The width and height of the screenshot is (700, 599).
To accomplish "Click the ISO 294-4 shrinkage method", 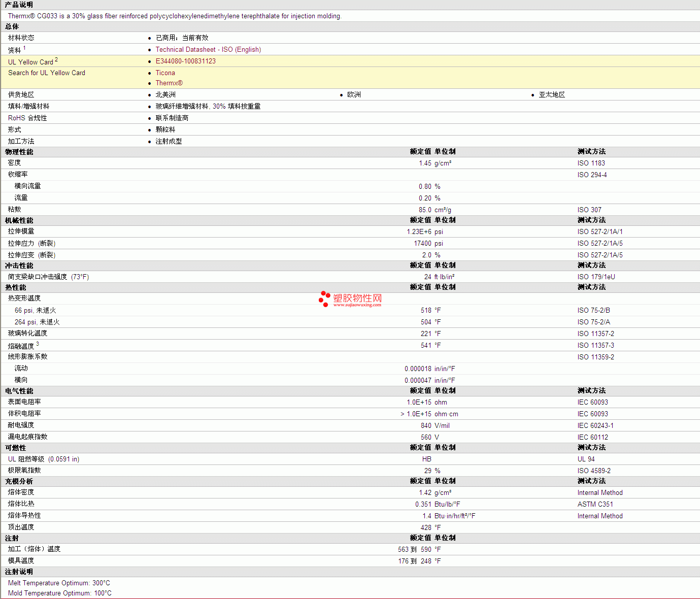I will (x=592, y=175).
